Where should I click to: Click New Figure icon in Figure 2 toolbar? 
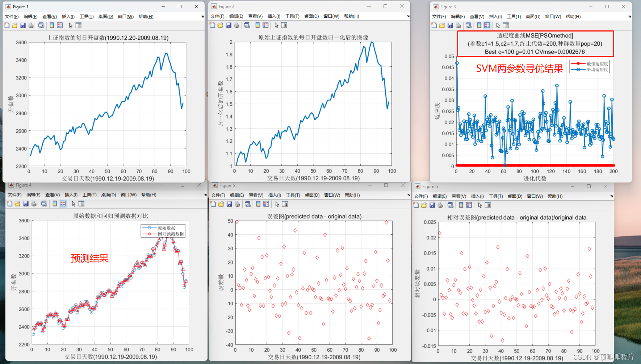[212, 25]
